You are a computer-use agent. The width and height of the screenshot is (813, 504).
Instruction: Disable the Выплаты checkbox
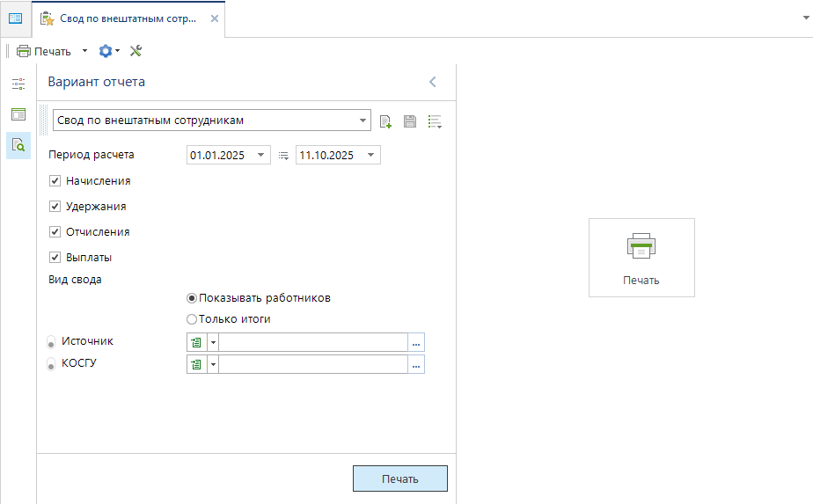[55, 258]
